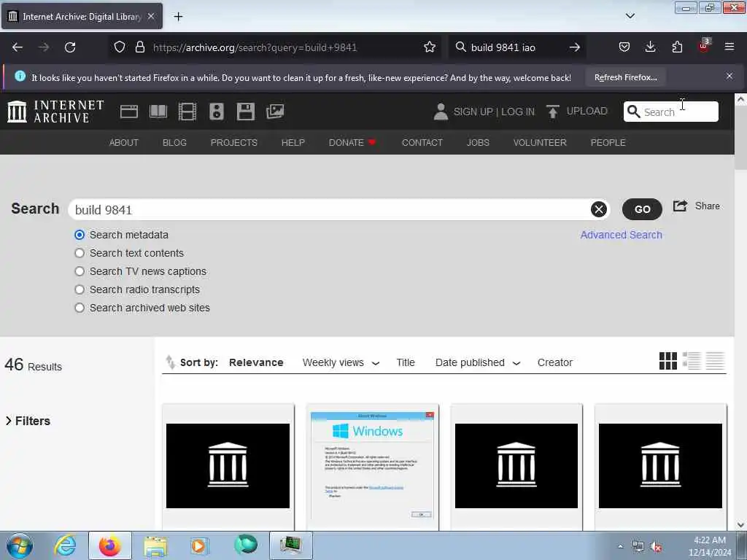Open Firefox tracking protection shield
The height and width of the screenshot is (560, 747).
coord(120,47)
